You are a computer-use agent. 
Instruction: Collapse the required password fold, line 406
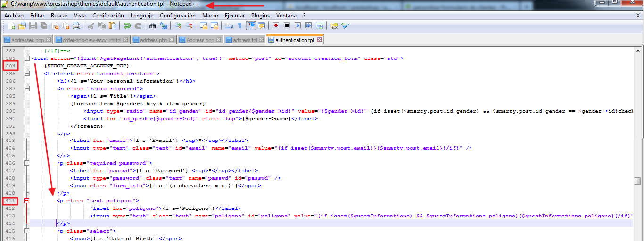pos(27,163)
